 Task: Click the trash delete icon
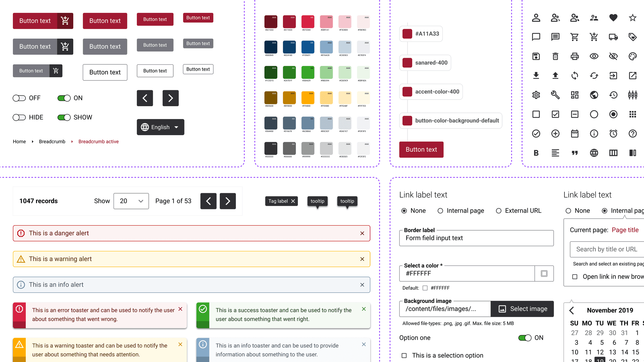[x=555, y=56]
